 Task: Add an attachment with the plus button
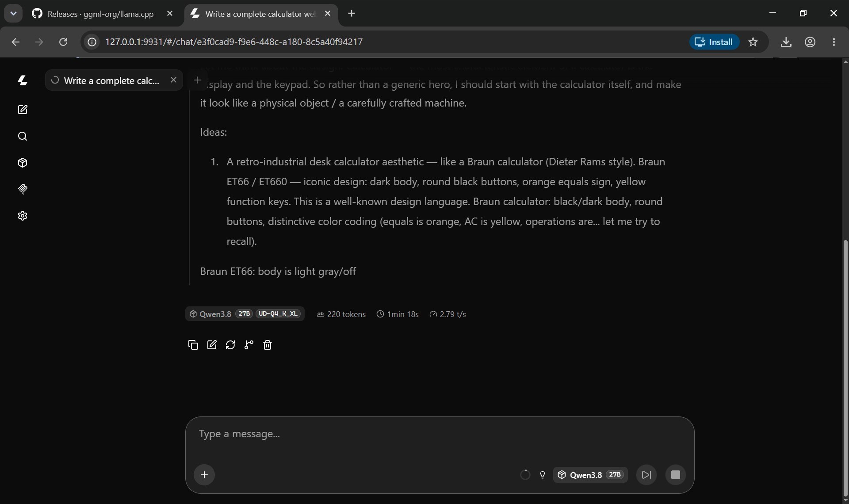(204, 475)
